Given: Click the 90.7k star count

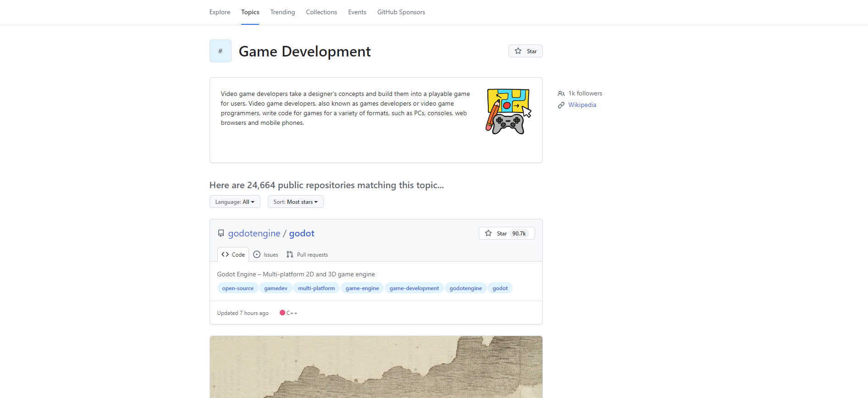Looking at the screenshot, I should (519, 233).
